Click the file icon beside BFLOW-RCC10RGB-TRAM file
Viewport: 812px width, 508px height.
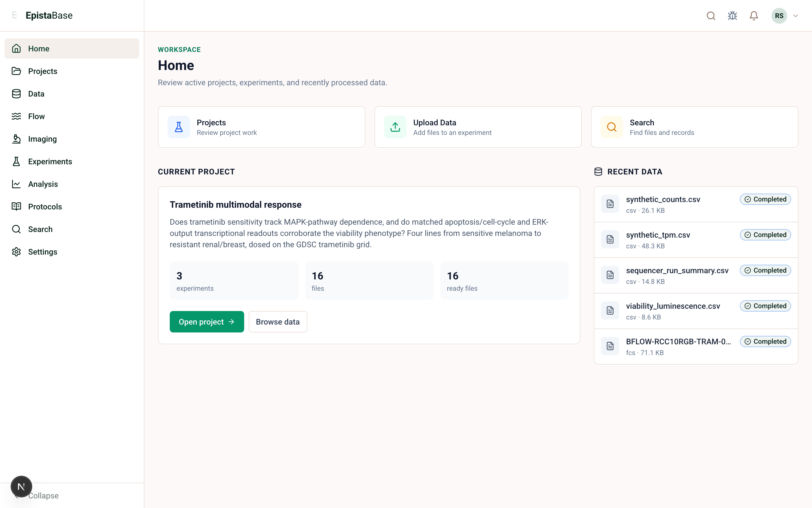click(x=610, y=346)
